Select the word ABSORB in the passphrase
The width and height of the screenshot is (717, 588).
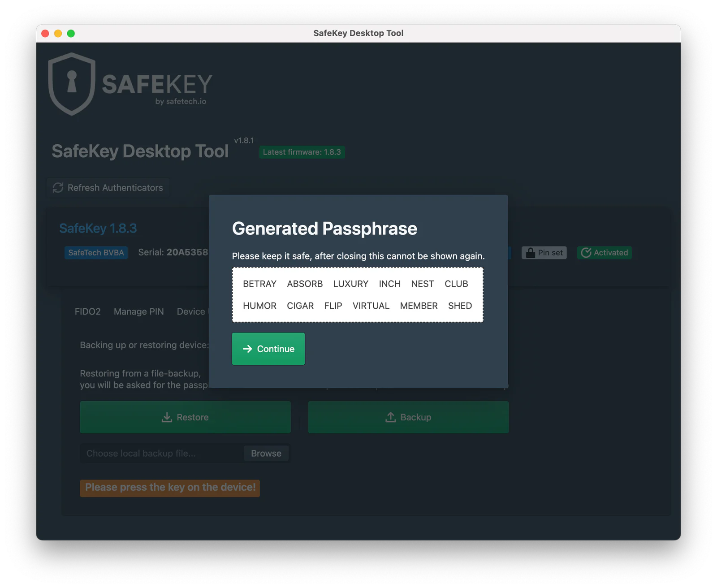[305, 284]
